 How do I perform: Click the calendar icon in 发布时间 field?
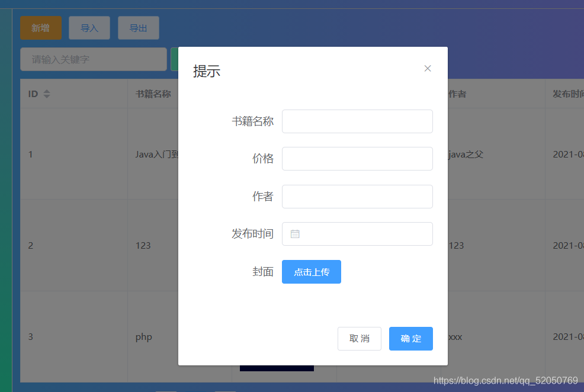tap(295, 233)
